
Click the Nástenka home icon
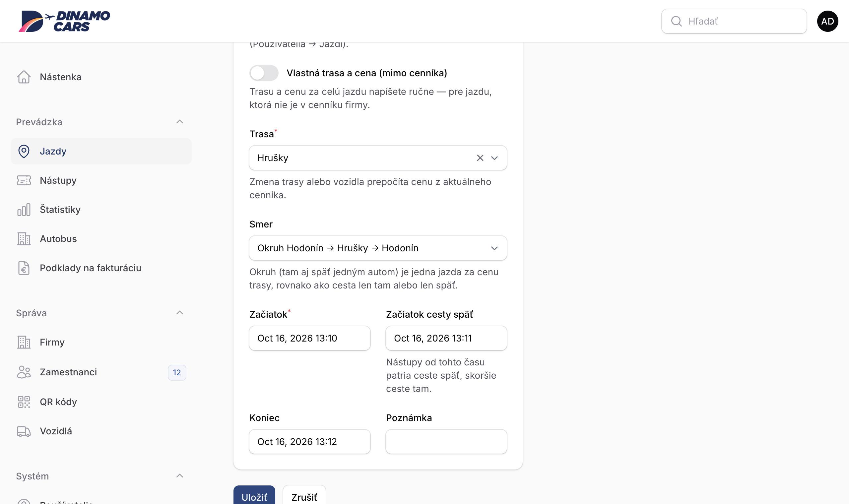tap(24, 77)
